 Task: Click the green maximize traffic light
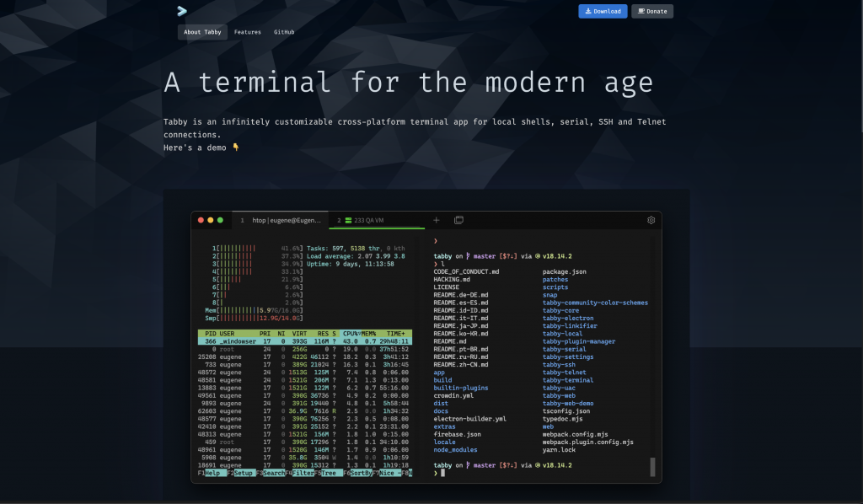(221, 220)
